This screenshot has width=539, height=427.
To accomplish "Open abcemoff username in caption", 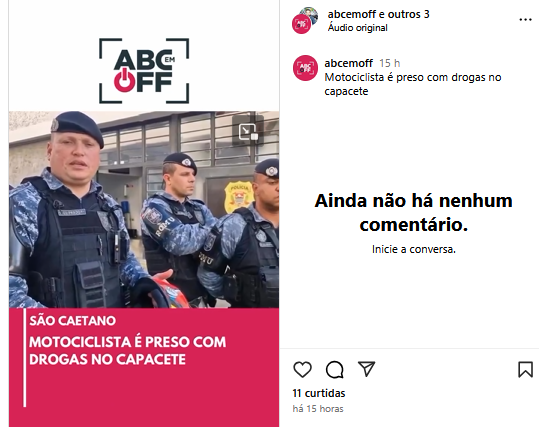I will (x=349, y=63).
